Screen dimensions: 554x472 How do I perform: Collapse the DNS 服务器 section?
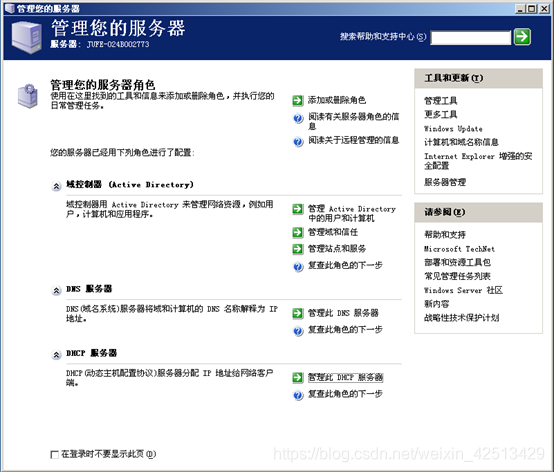56,290
